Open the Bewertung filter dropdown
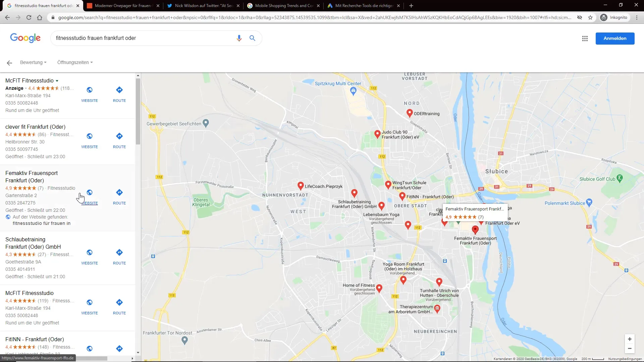Viewport: 644px width, 362px height. pyautogui.click(x=33, y=63)
